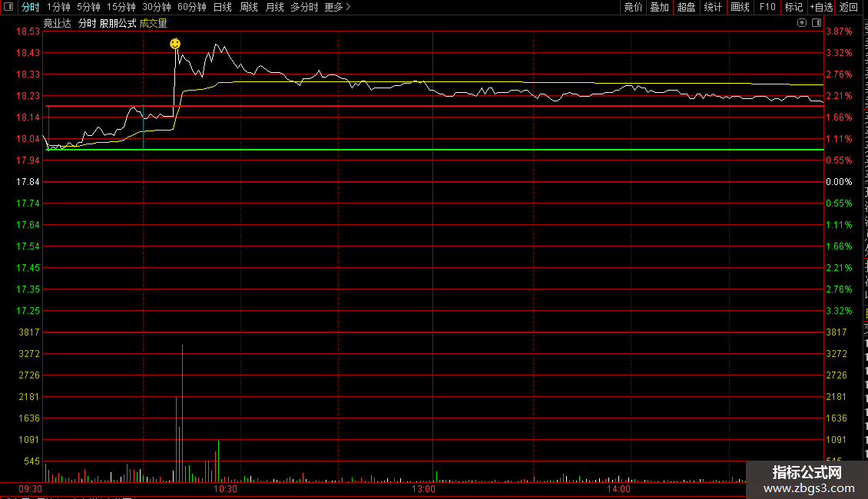The image size is (868, 499).
Task: Click the 股朋公式 indicator label
Action: pyautogui.click(x=118, y=23)
